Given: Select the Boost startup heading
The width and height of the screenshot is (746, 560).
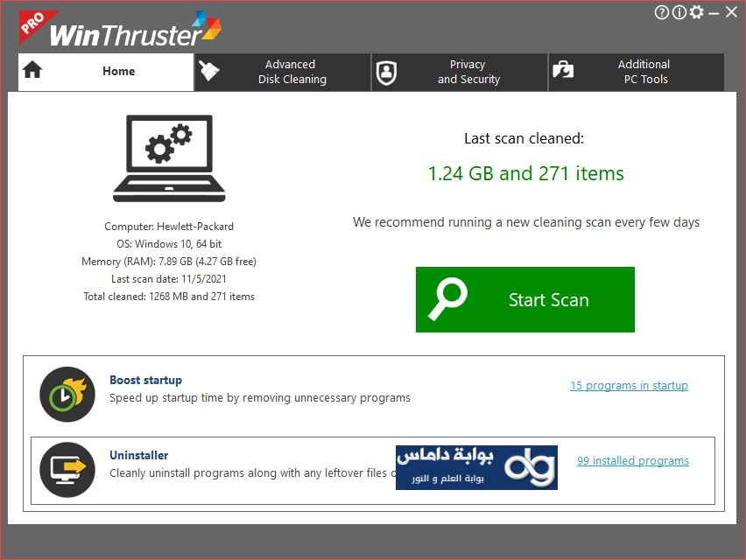Looking at the screenshot, I should (x=145, y=380).
